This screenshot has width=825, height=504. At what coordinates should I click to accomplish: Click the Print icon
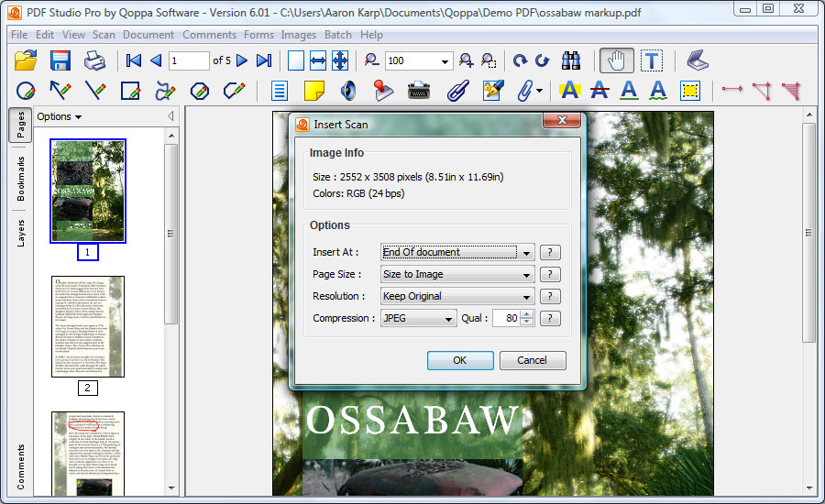[x=95, y=60]
